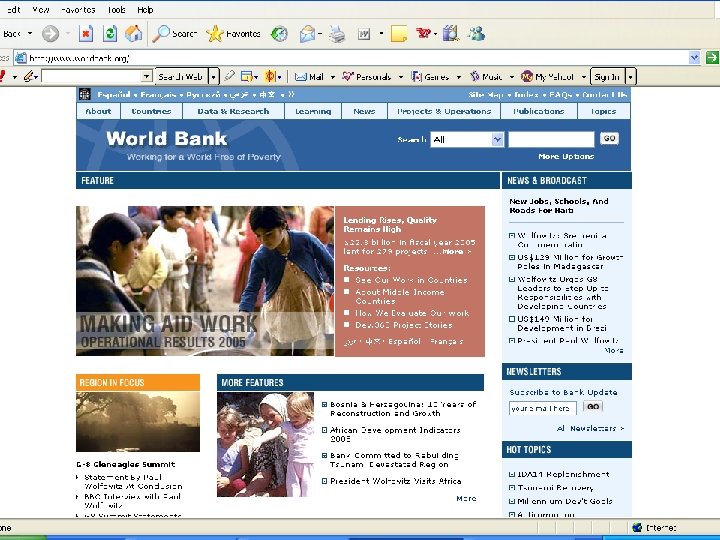Open the Tools menu

tap(117, 9)
